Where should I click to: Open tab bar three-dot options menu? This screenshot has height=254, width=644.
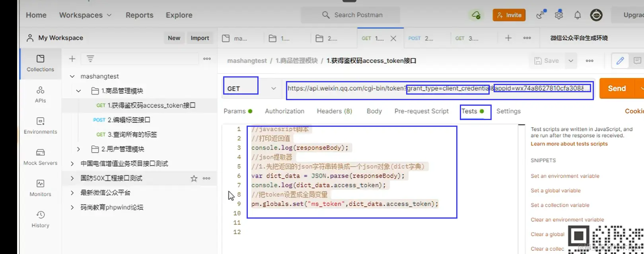(527, 38)
